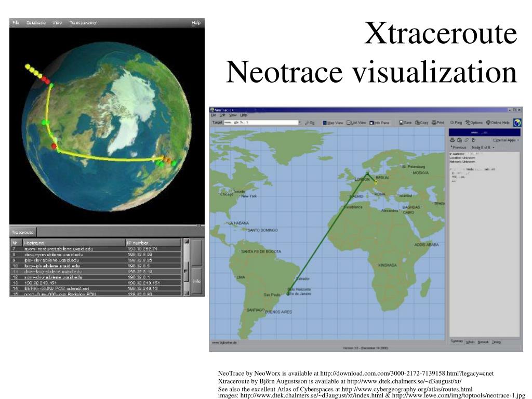Open Online Help in NeoTrace
The width and height of the screenshot is (532, 399).
pos(498,123)
